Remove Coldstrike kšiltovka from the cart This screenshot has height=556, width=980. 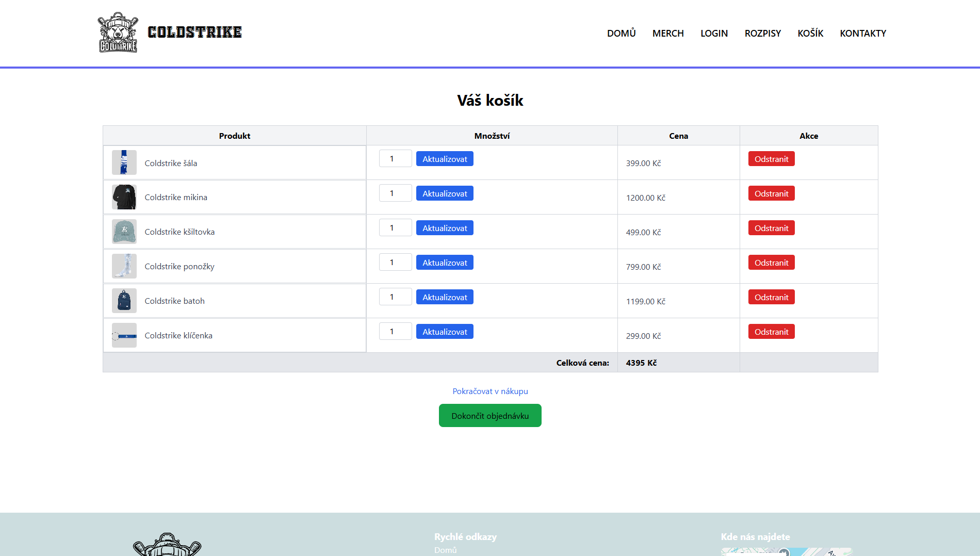tap(771, 228)
